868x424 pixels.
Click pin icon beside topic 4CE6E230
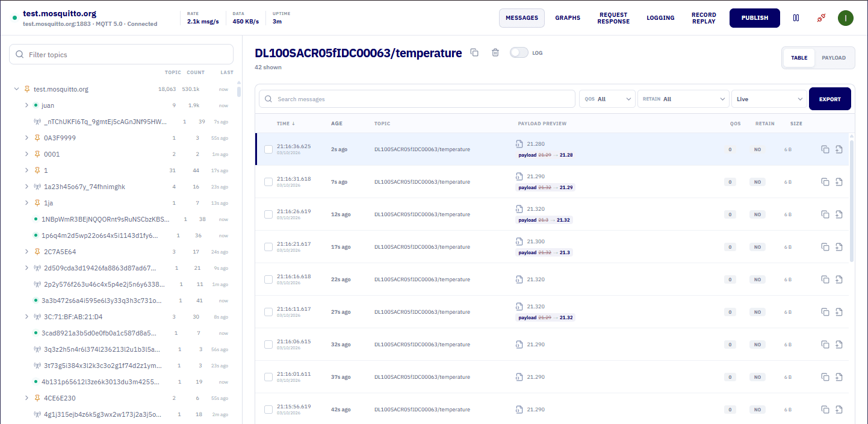[37, 398]
